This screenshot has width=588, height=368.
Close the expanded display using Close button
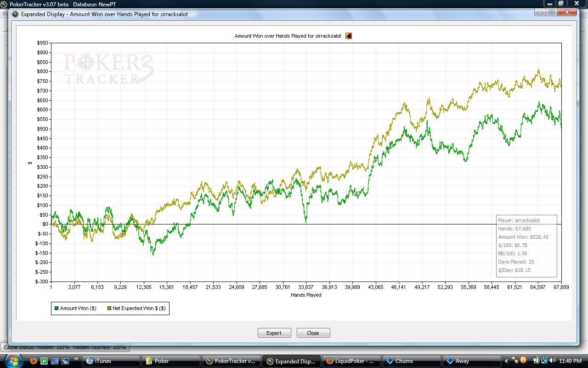(313, 333)
